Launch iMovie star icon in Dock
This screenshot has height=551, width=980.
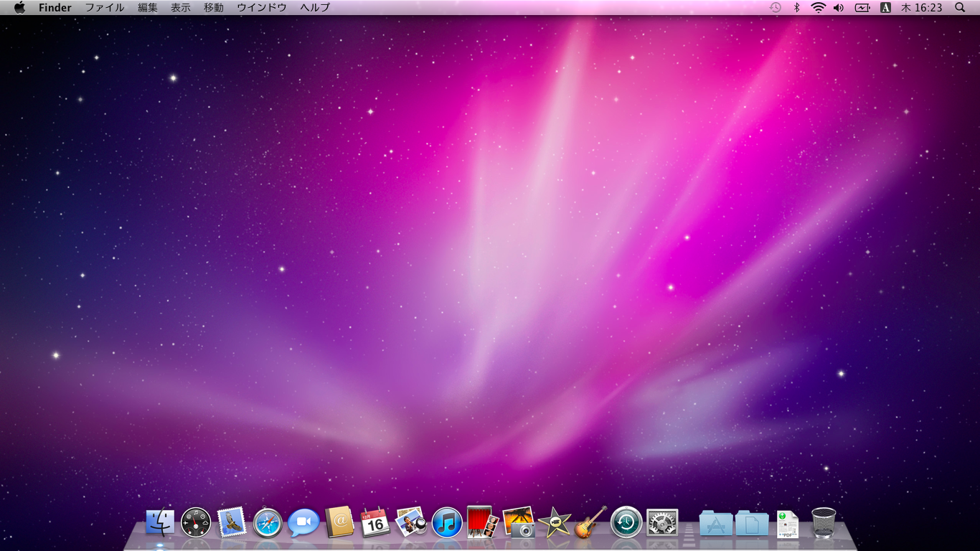[x=555, y=522]
